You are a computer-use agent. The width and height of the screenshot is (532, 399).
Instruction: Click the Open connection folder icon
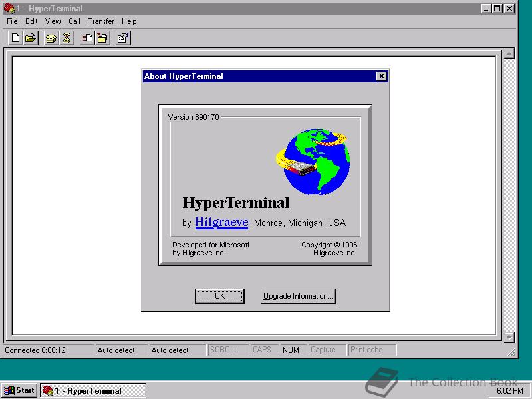click(x=31, y=38)
